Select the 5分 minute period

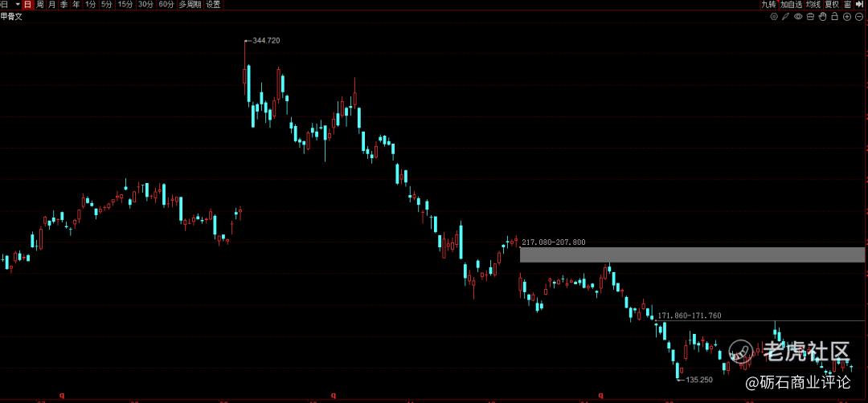(106, 5)
